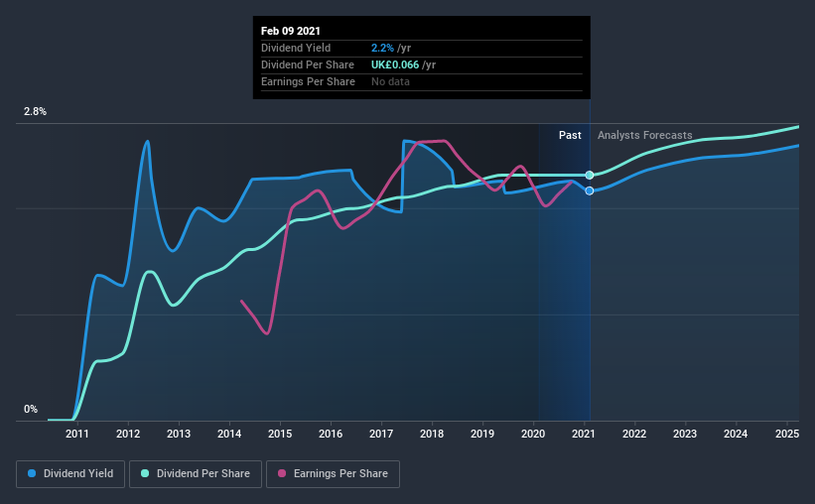
Task: Toggle the Dividend Per Share legend button
Action: (196, 474)
